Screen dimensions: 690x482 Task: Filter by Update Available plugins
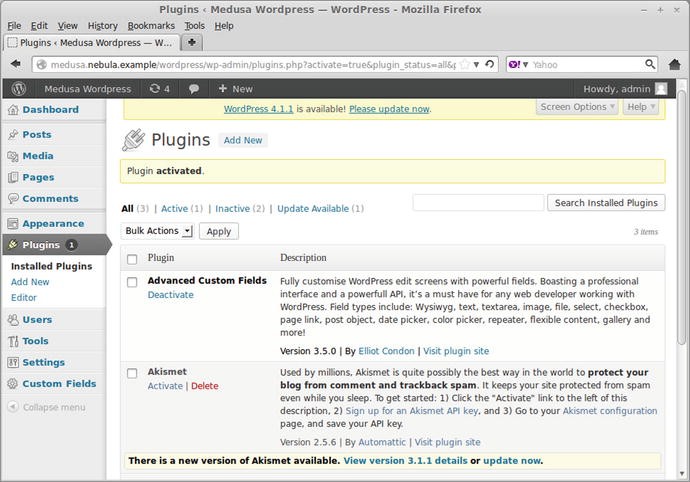coord(314,209)
